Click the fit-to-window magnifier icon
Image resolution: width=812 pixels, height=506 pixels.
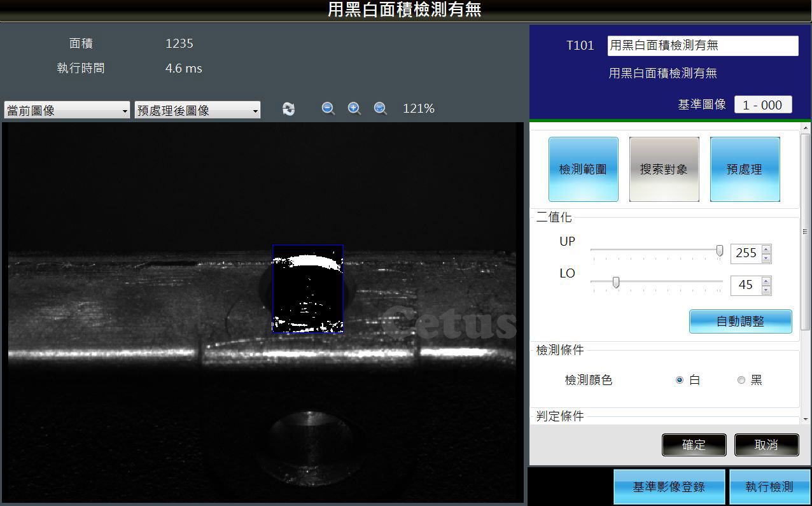381,109
